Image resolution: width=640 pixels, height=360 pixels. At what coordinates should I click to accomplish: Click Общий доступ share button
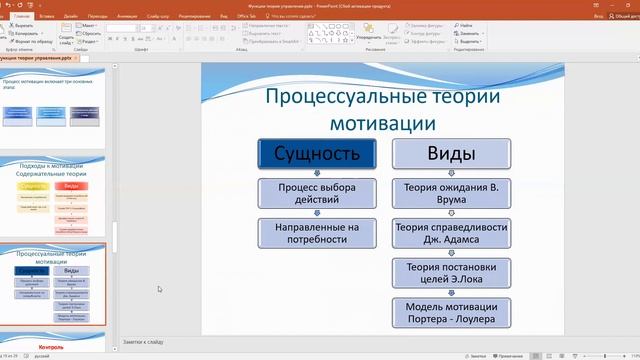[x=624, y=16]
